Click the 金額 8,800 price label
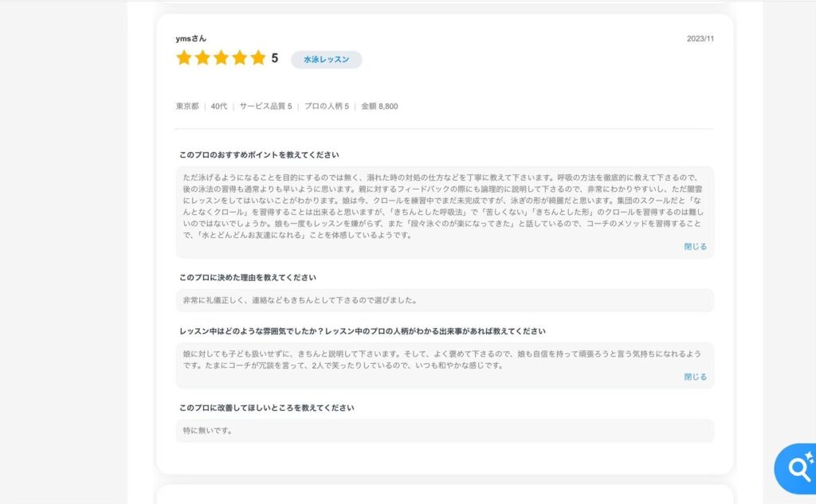The image size is (816, 504). click(x=379, y=106)
